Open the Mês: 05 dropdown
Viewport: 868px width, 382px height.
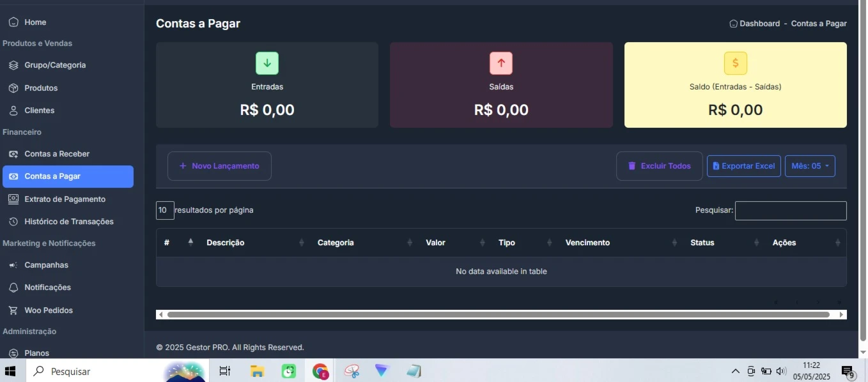coord(810,166)
